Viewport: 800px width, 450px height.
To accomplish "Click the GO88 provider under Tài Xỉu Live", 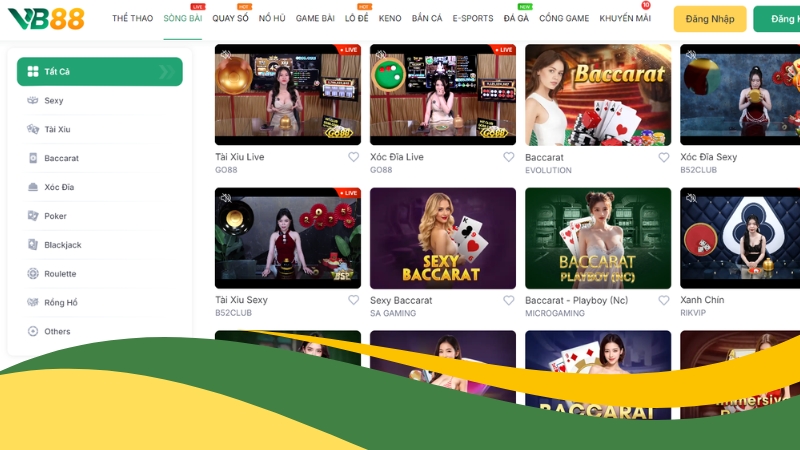I will (226, 170).
